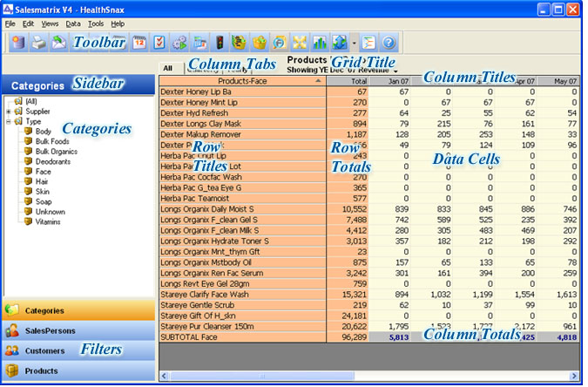Open the Edit menu
This screenshot has width=588, height=387.
[x=28, y=24]
